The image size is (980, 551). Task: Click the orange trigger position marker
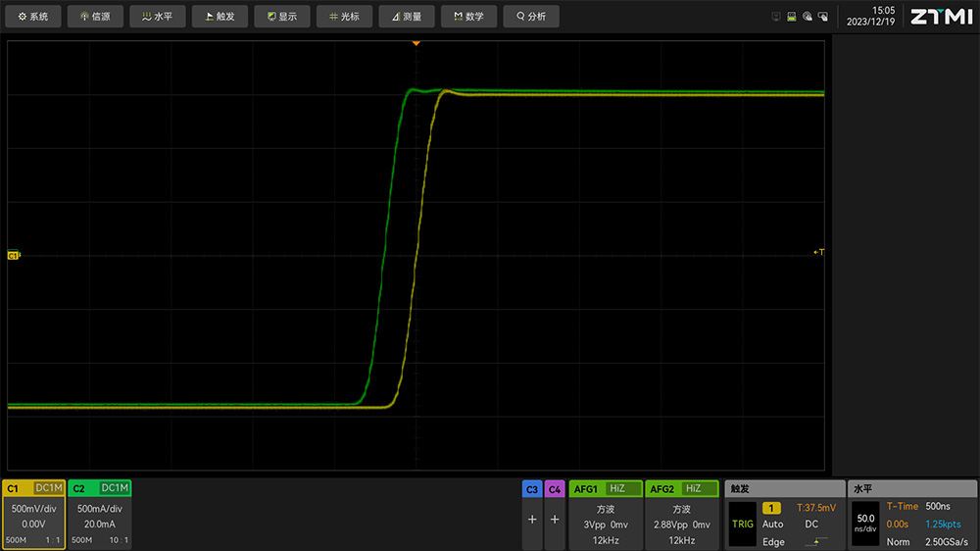tap(416, 43)
